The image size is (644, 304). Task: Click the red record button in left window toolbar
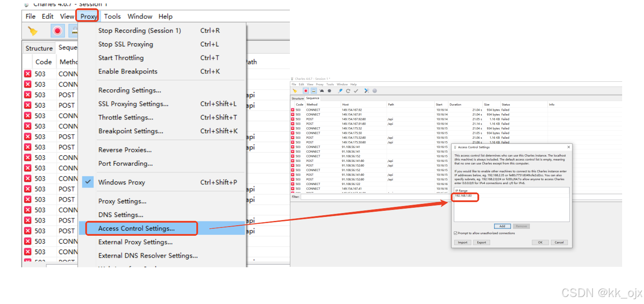[x=58, y=31]
